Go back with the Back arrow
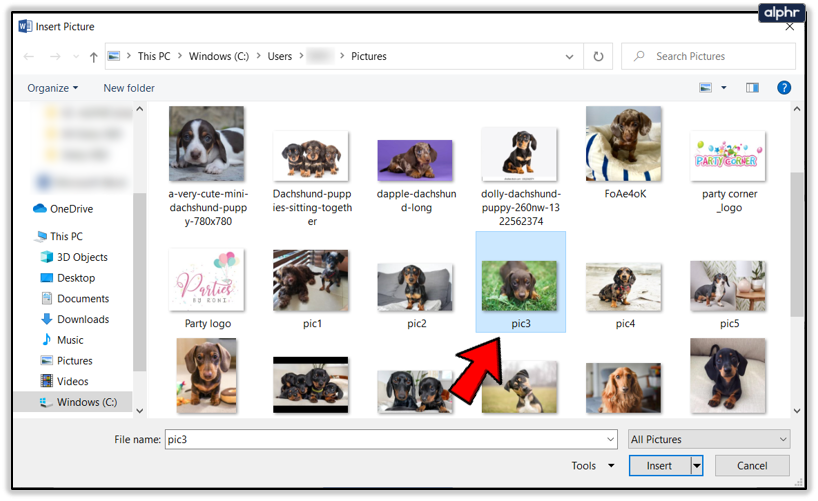The width and height of the screenshot is (818, 501). pos(29,56)
